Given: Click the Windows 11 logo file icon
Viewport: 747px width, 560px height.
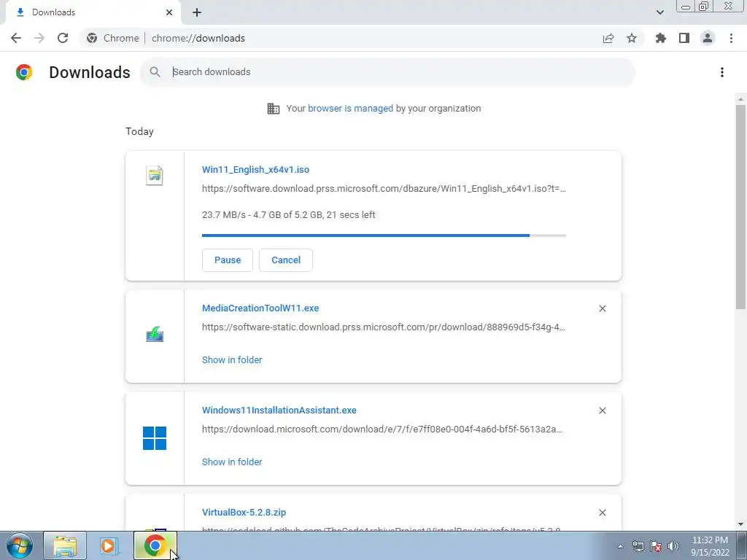Looking at the screenshot, I should coord(155,438).
